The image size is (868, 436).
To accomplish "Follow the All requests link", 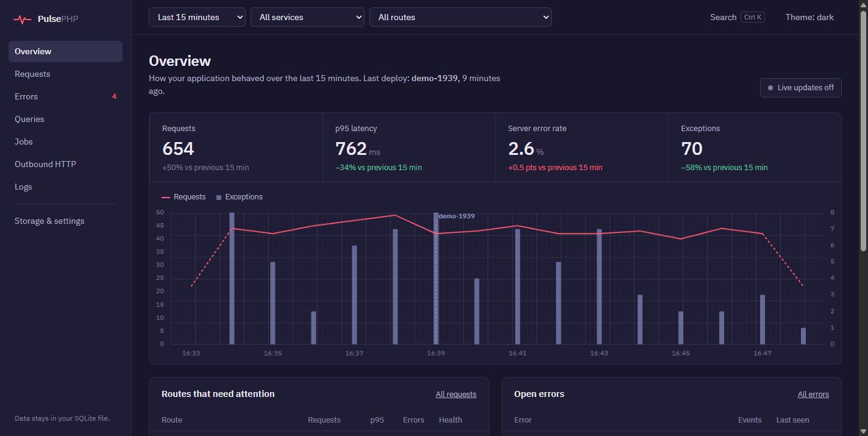I will click(x=456, y=395).
